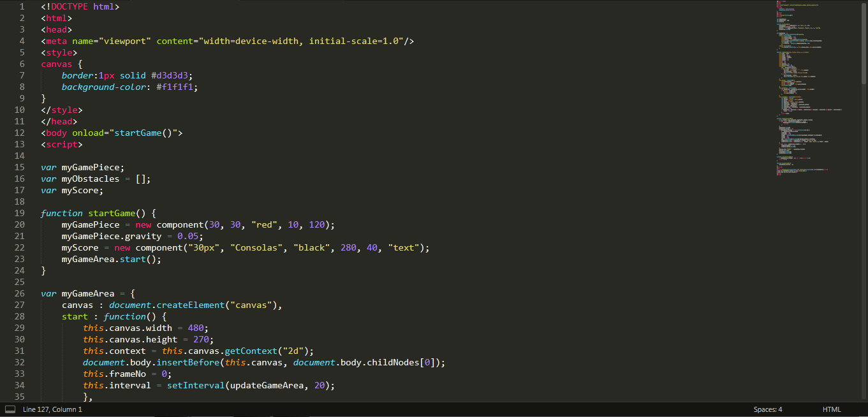The width and height of the screenshot is (868, 417).
Task: Select line number 19 in the gutter
Action: pos(19,213)
